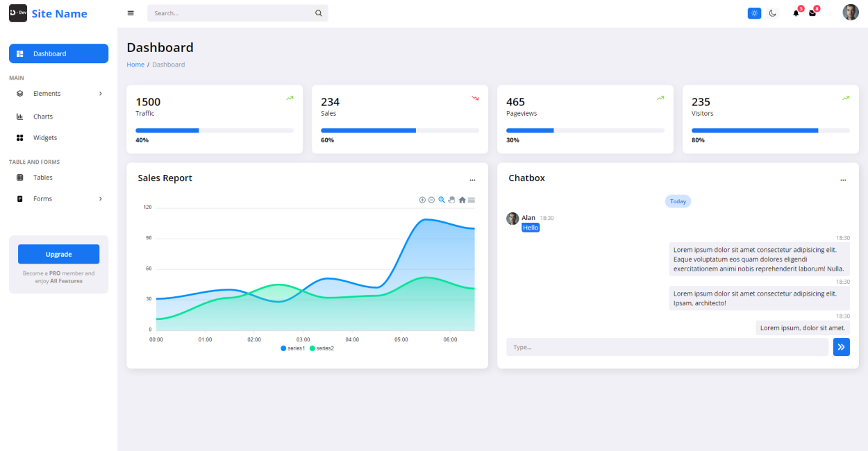868x451 pixels.
Task: Select the chart magnifier selection zoom tool
Action: [x=442, y=200]
